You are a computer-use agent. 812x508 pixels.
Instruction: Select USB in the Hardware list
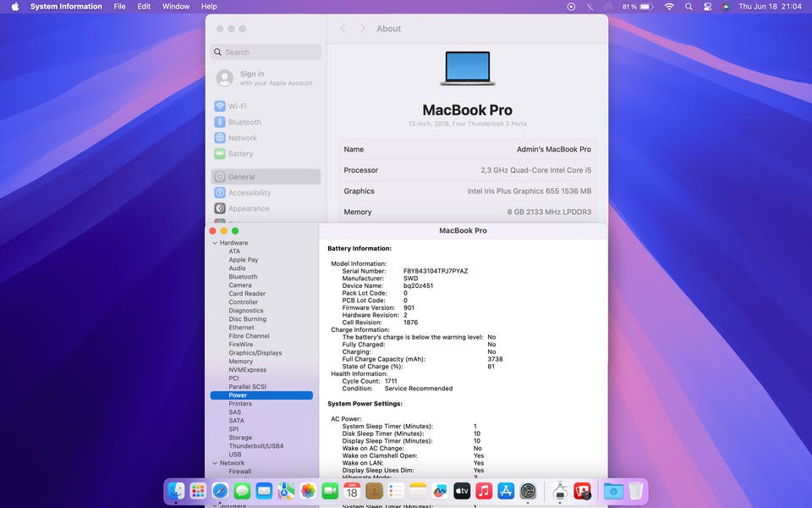click(x=235, y=454)
